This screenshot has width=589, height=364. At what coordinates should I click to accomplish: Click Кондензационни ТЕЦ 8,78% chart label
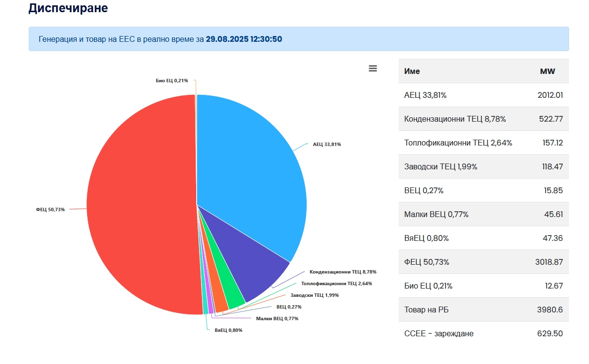[x=343, y=272]
